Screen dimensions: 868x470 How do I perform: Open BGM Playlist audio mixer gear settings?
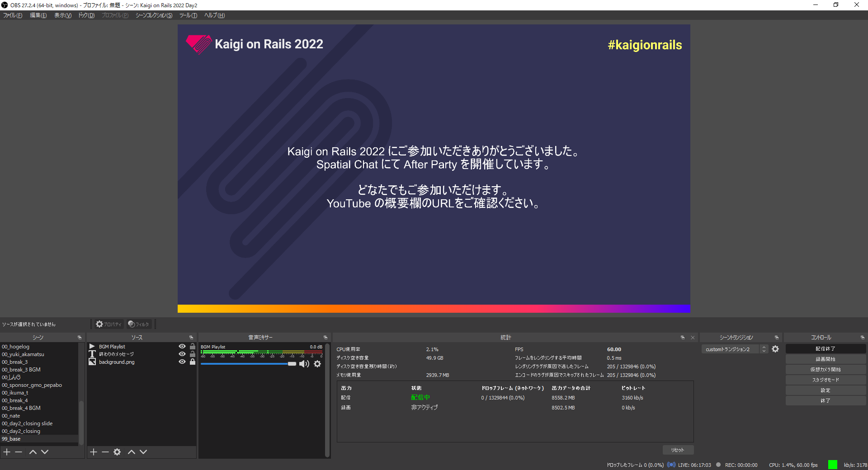coord(317,364)
